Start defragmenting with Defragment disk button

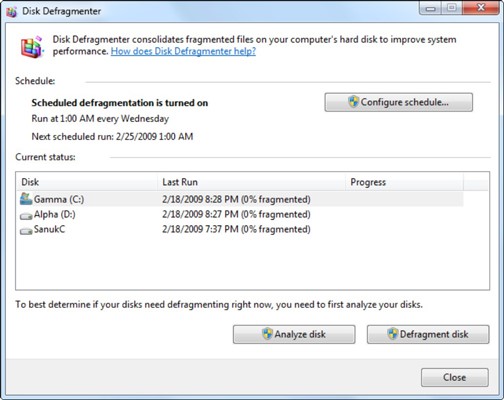428,334
